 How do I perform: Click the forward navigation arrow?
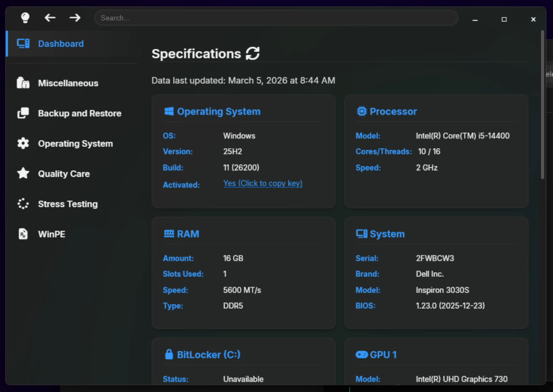75,17
